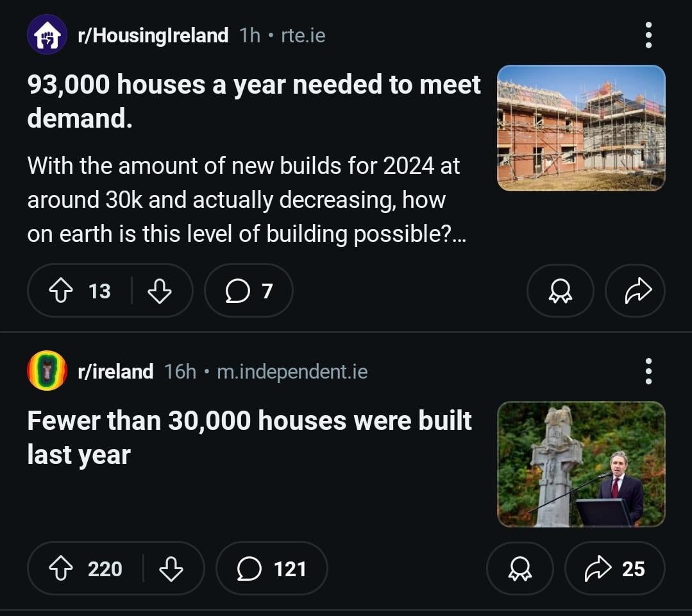Open three-dot menu for r/ireland post
This screenshot has height=616, width=692.
click(648, 372)
